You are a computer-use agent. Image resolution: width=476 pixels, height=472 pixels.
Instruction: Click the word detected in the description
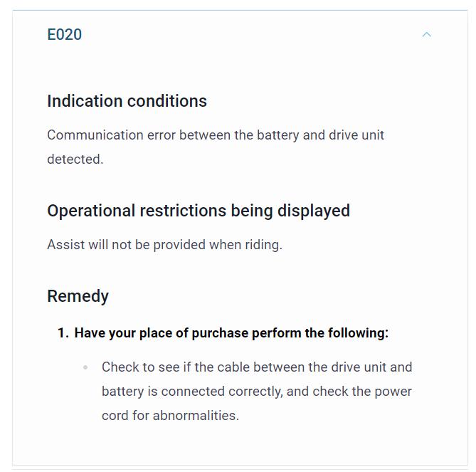[75, 159]
